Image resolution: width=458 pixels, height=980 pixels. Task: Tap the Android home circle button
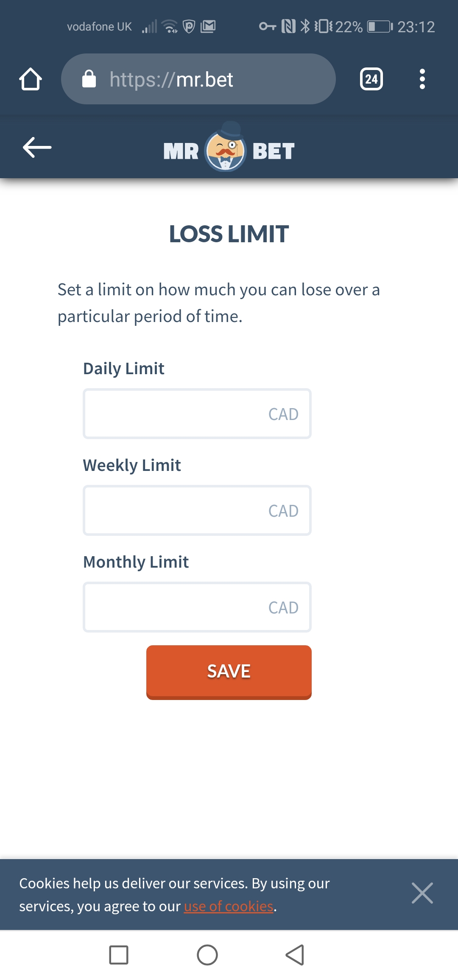pos(207,955)
